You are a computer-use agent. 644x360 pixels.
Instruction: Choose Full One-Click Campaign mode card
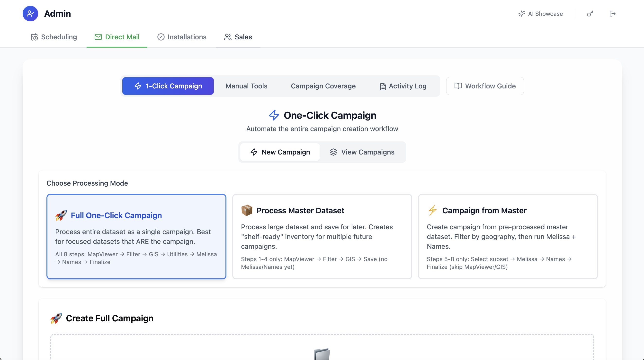tap(136, 237)
